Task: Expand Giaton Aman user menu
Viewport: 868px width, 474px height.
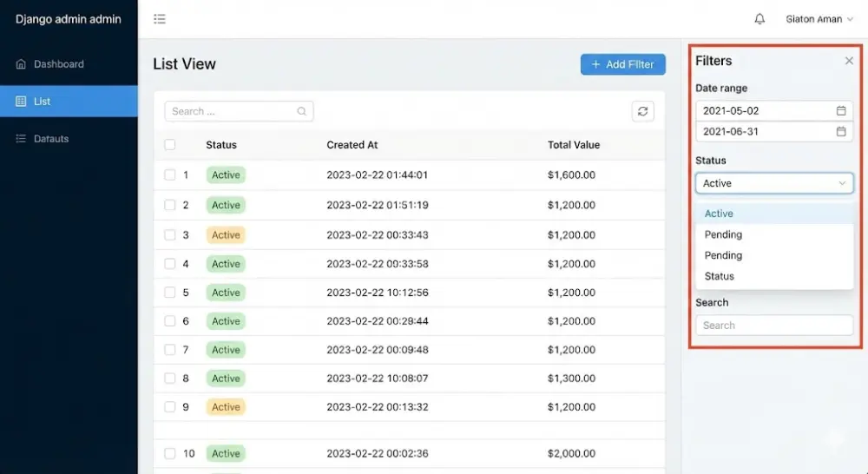Action: tap(819, 19)
